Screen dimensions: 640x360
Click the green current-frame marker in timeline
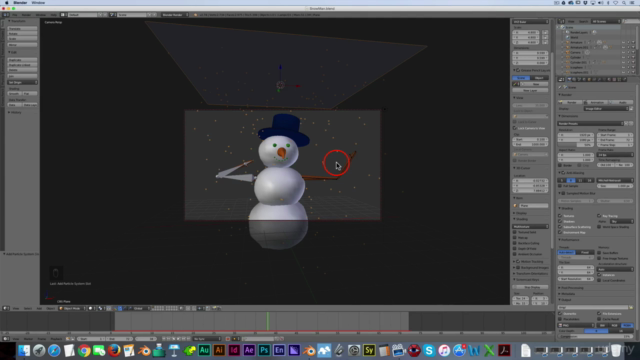[x=268, y=321]
